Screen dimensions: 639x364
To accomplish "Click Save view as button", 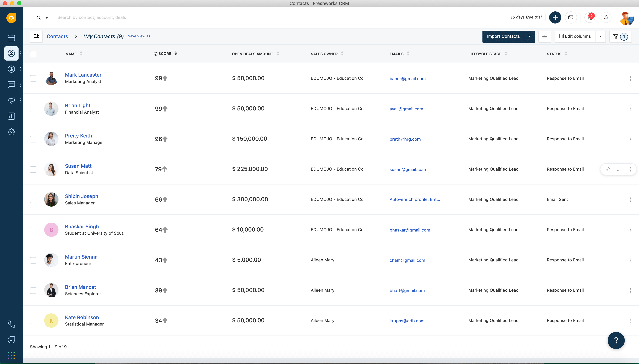I will 139,36.
